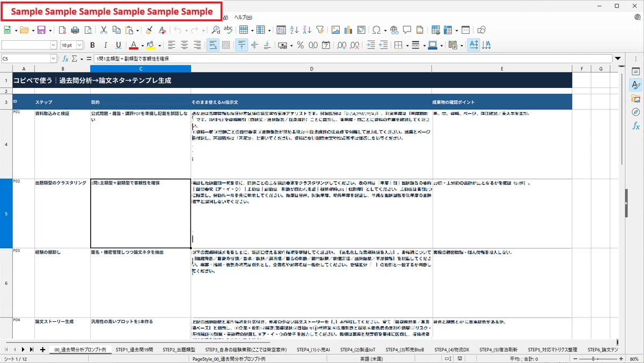The width and height of the screenshot is (644, 363).
Task: Toggle left-to-right text direction
Action: pyautogui.click(x=473, y=45)
